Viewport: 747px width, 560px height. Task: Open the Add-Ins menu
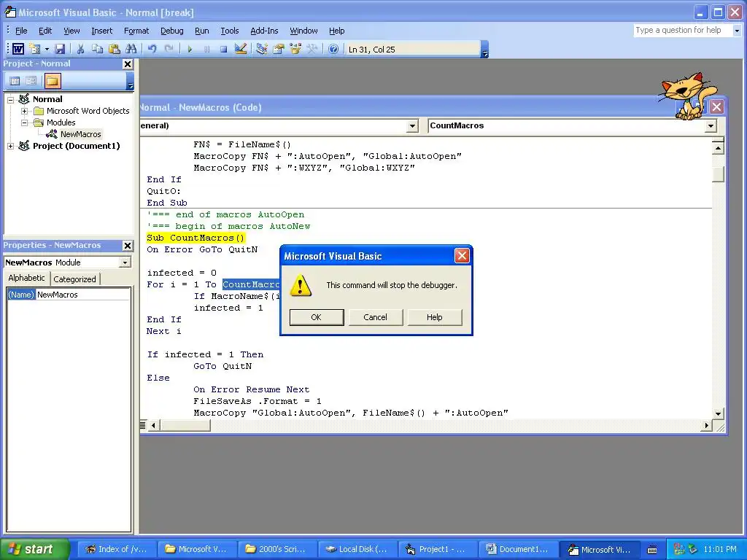[x=264, y=31]
